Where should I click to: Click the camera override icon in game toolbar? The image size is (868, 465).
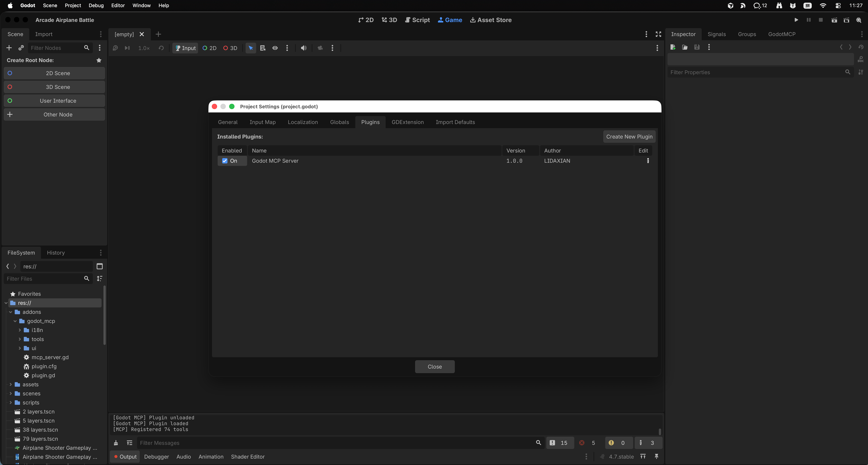pyautogui.click(x=320, y=48)
